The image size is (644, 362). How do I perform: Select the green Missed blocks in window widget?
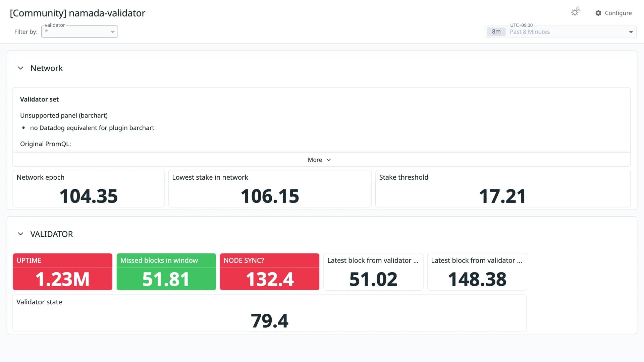[166, 272]
